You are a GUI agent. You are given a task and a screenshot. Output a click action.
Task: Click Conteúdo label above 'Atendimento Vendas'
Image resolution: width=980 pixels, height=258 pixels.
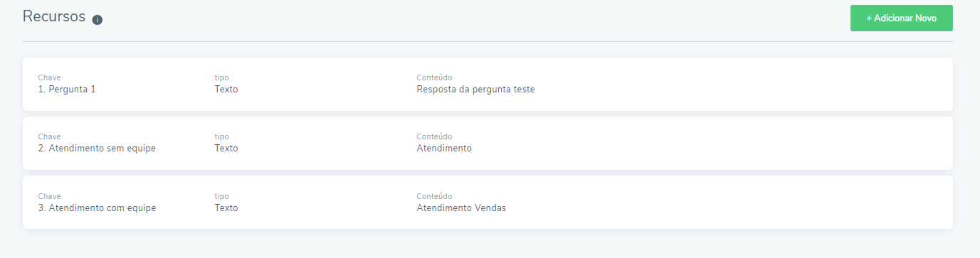tap(434, 196)
